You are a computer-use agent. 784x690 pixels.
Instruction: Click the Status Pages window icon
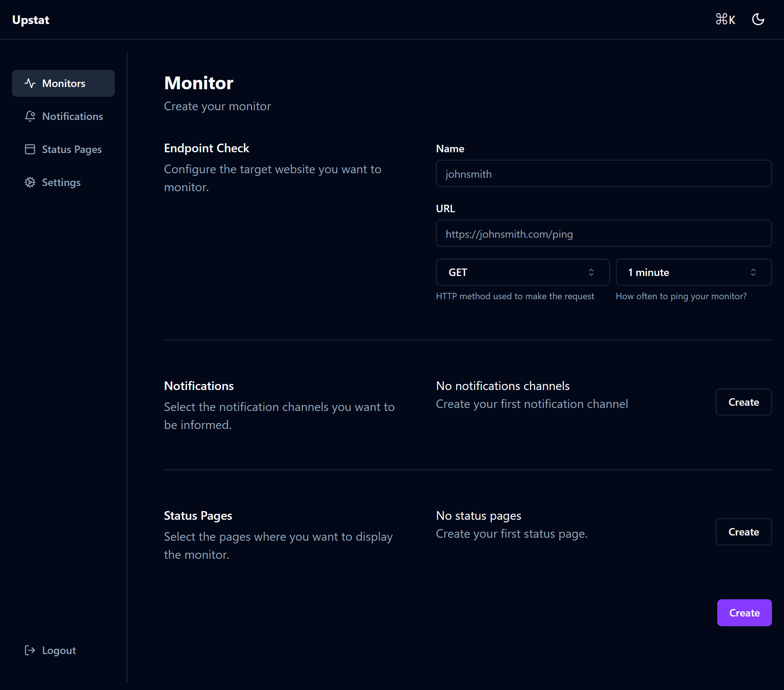(30, 149)
